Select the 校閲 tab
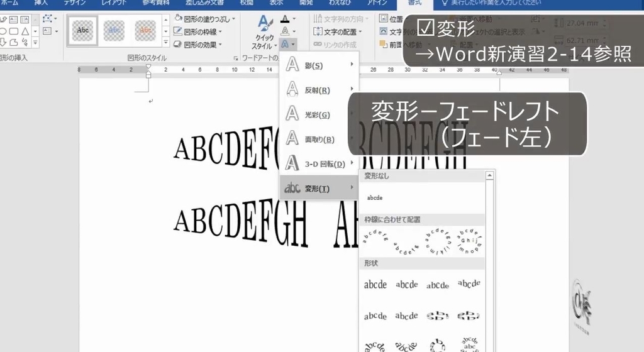 coord(247,3)
